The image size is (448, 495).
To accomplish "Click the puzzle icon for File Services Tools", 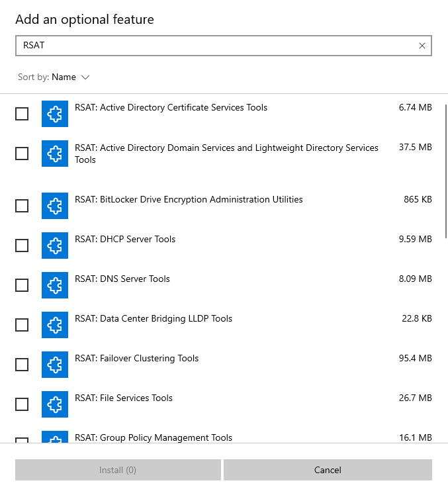I will pyautogui.click(x=55, y=404).
